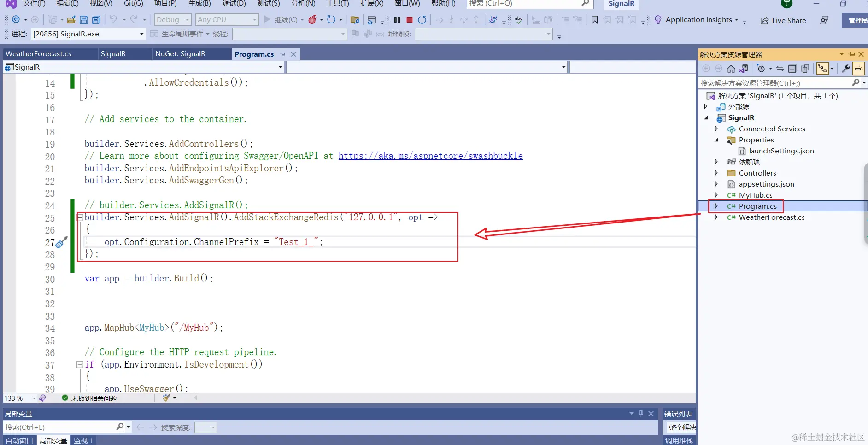Click the Solution Explorer home icon
This screenshot has height=445, width=868.
click(731, 69)
